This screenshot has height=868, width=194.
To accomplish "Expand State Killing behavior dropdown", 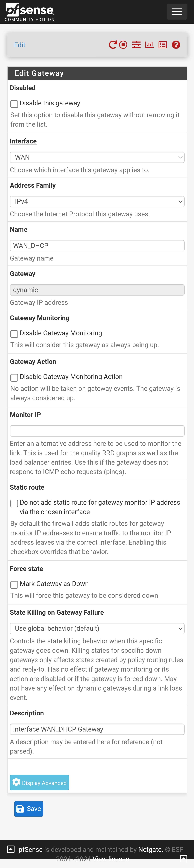I will click(x=97, y=628).
